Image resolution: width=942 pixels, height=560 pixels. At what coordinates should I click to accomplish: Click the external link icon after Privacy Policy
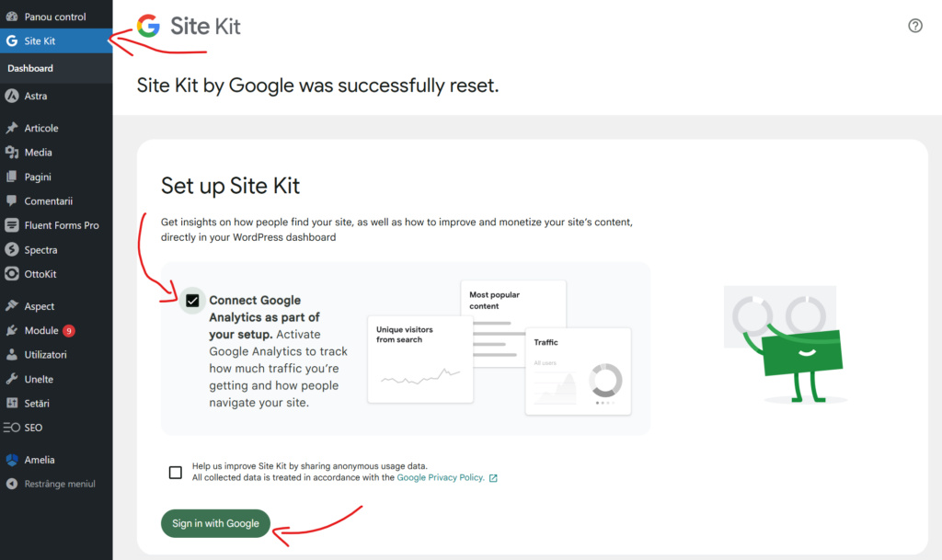click(493, 478)
